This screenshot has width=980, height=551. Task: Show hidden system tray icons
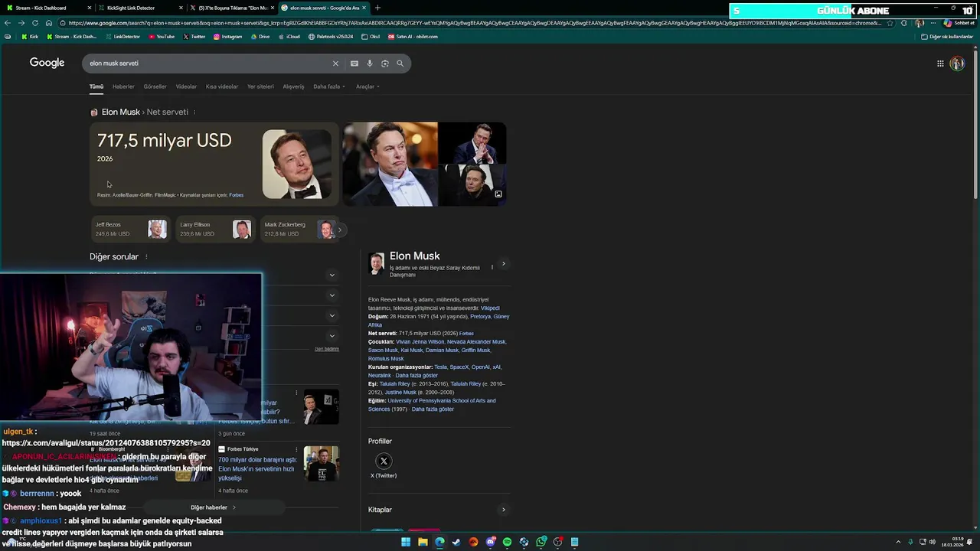pos(898,542)
